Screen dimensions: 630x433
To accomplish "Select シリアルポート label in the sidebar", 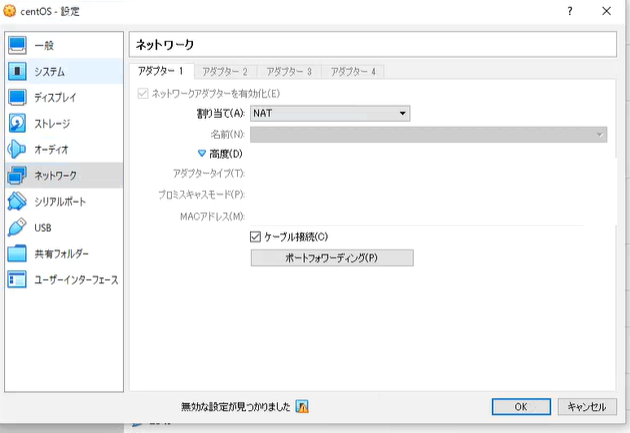I will (60, 201).
